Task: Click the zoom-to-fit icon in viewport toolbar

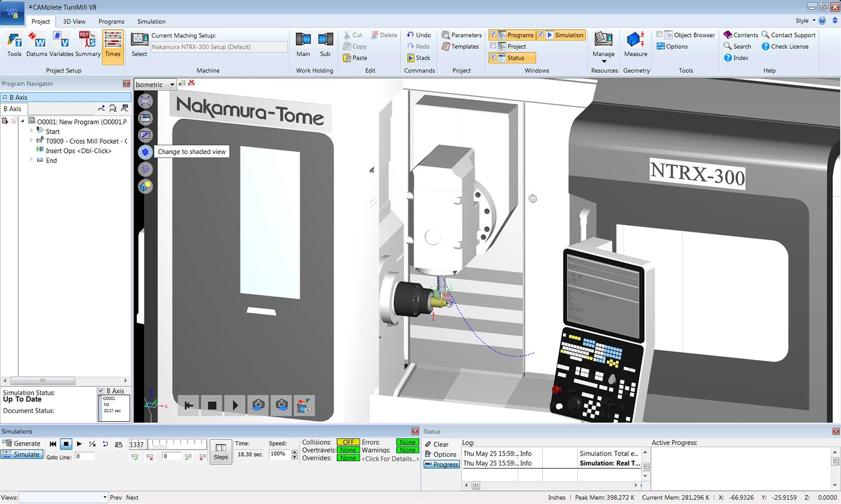Action: point(145,101)
